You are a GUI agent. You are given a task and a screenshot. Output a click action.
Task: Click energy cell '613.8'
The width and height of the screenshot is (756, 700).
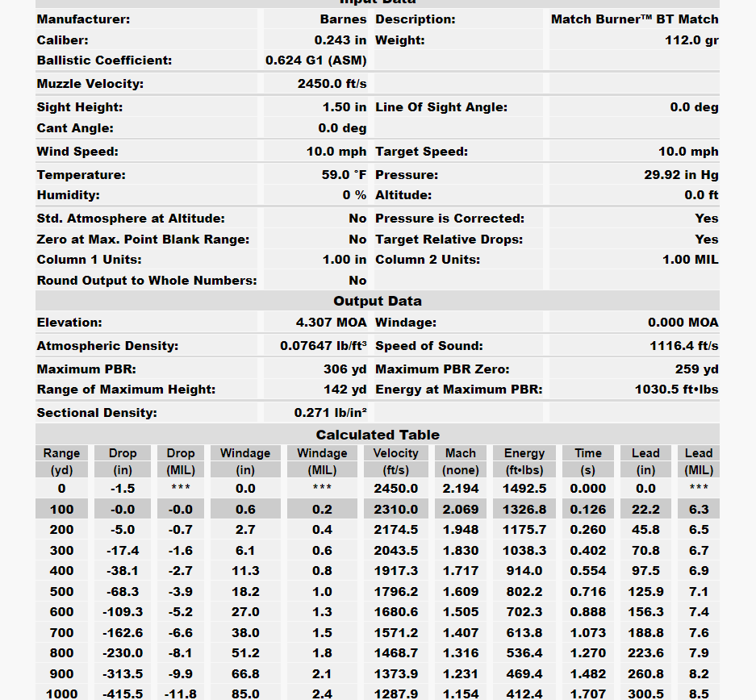point(524,632)
